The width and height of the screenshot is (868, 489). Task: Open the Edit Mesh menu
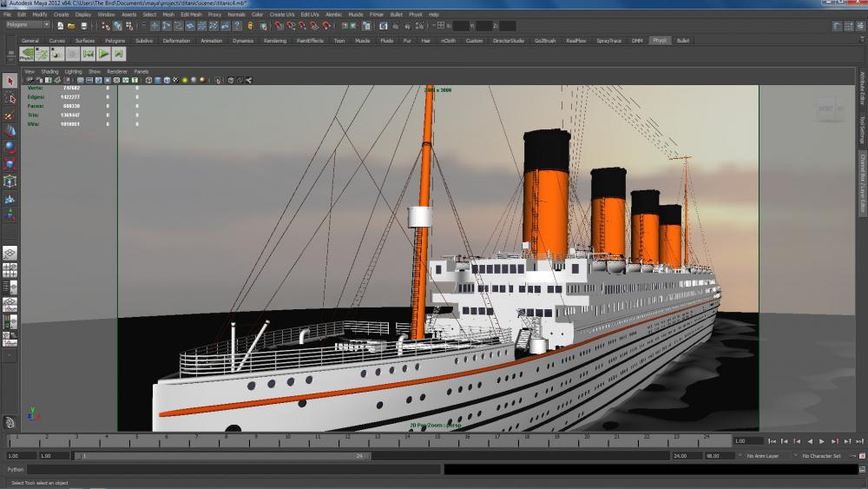point(190,15)
